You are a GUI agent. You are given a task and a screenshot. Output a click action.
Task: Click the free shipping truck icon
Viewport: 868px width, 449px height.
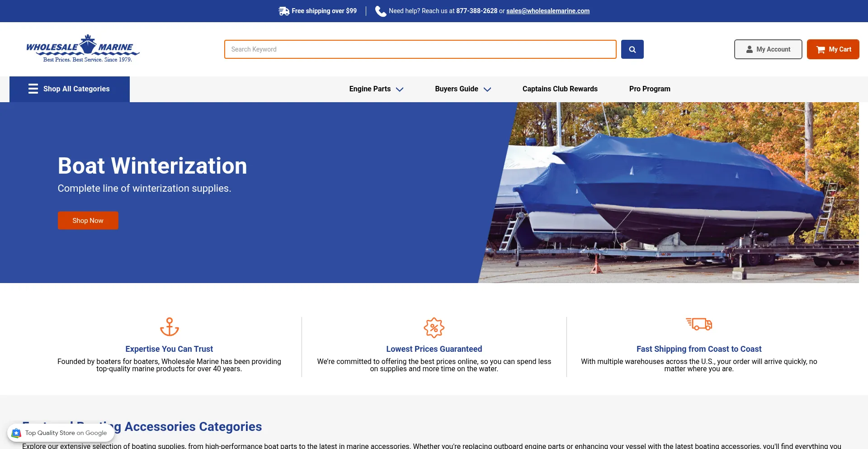[x=284, y=11]
